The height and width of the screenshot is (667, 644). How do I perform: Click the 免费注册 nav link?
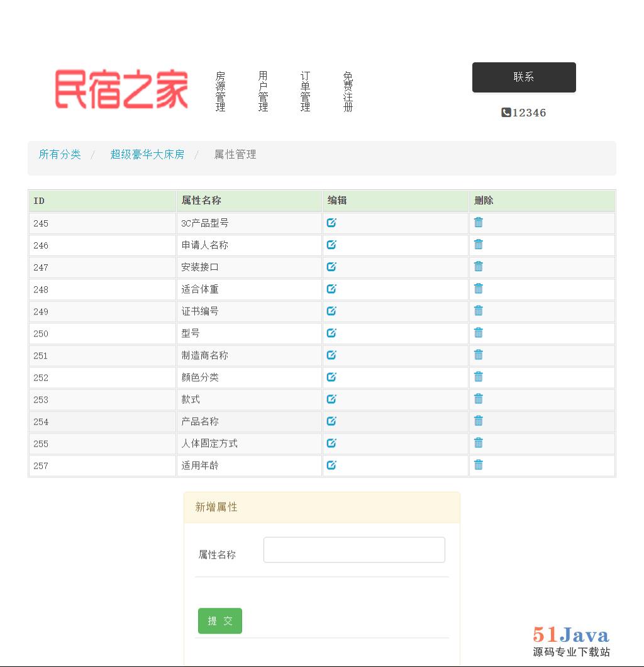[348, 92]
